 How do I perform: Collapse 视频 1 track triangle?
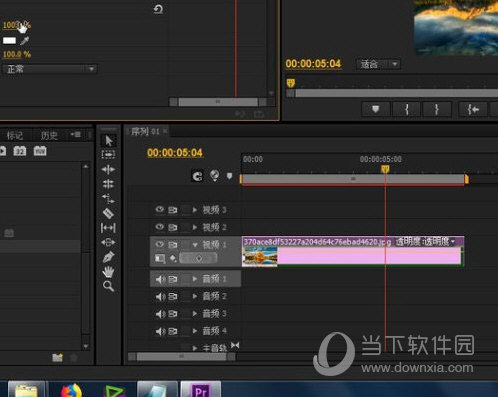[x=195, y=245]
